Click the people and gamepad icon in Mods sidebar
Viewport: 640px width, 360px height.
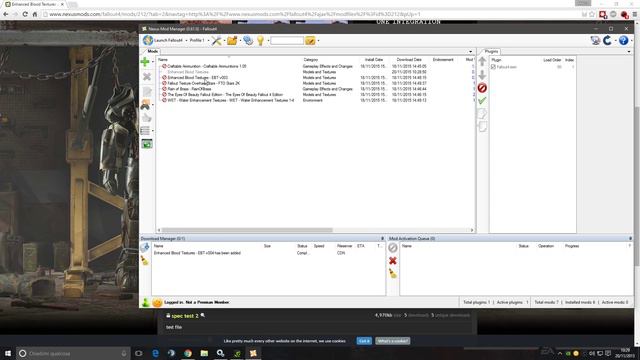click(145, 104)
